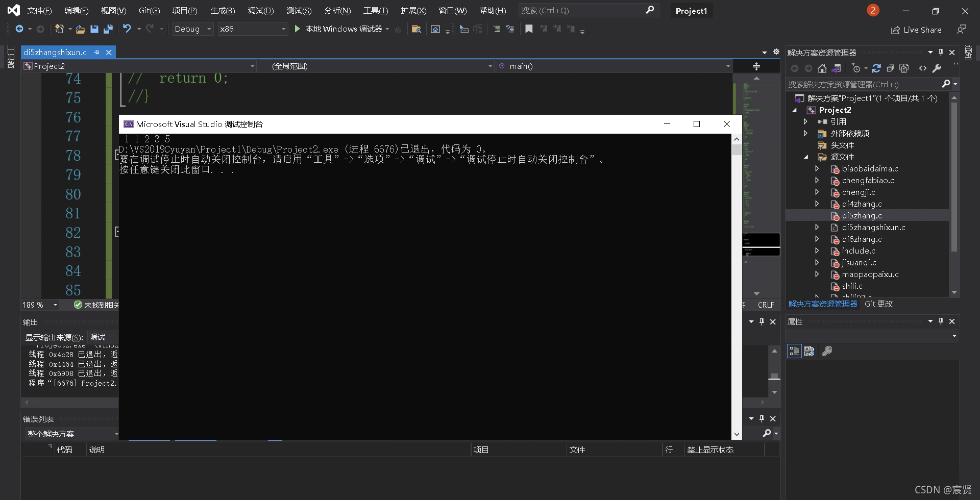Click the feedback icon beside Live Share
This screenshot has height=500, width=980.
pyautogui.click(x=961, y=30)
